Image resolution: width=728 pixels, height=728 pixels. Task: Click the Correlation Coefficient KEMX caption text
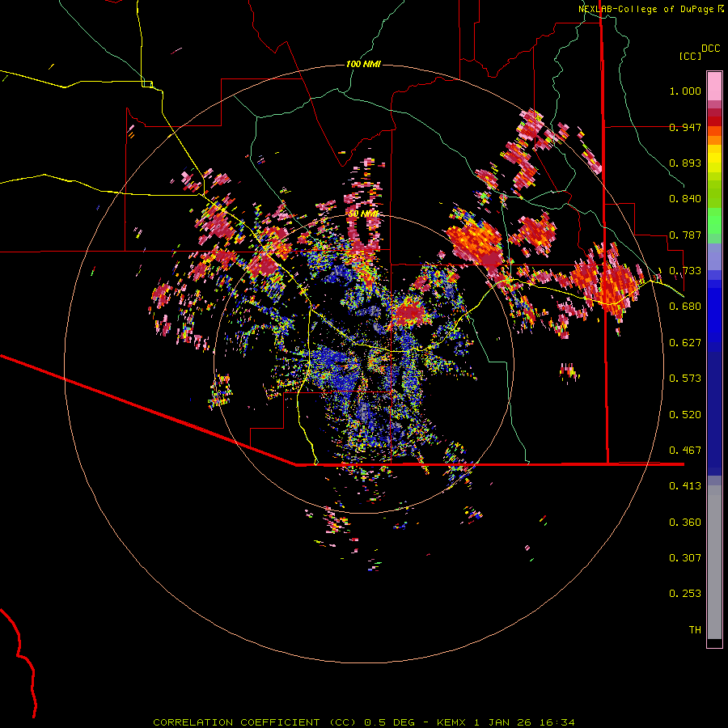coord(364,722)
